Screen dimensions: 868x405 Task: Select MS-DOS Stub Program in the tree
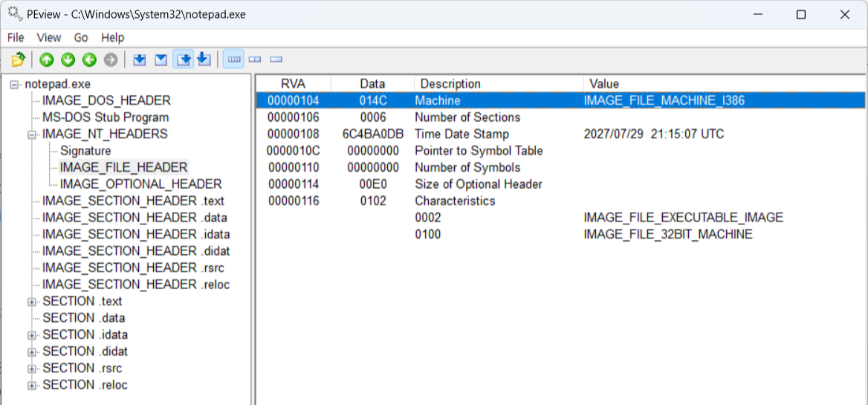coord(106,117)
